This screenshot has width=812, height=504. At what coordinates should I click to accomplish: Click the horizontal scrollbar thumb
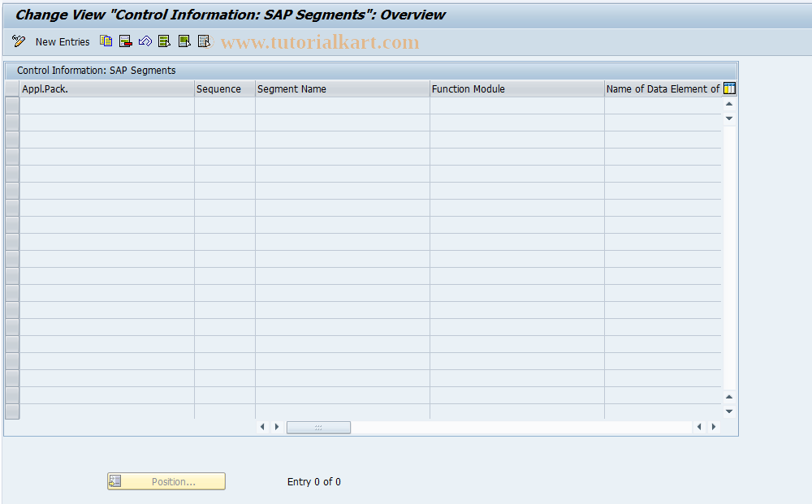pos(318,427)
